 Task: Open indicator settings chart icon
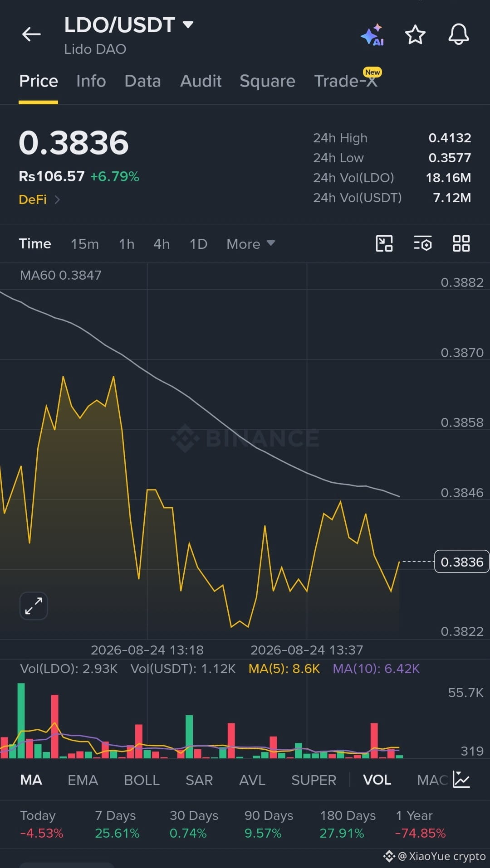click(461, 780)
